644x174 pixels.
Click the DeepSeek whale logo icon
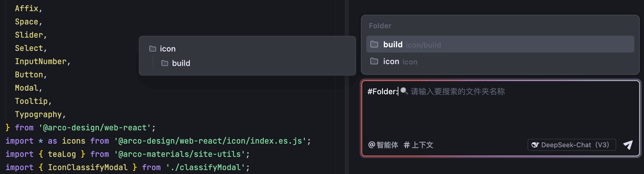point(535,145)
